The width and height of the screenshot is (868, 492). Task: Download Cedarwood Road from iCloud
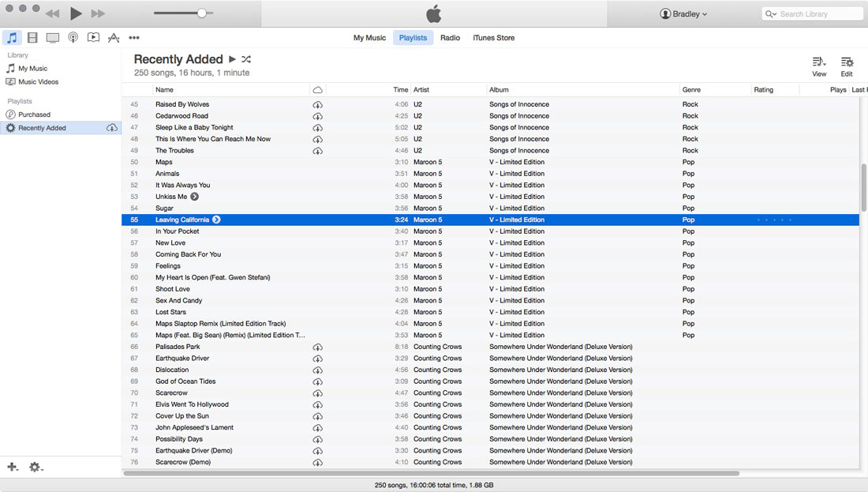click(318, 116)
